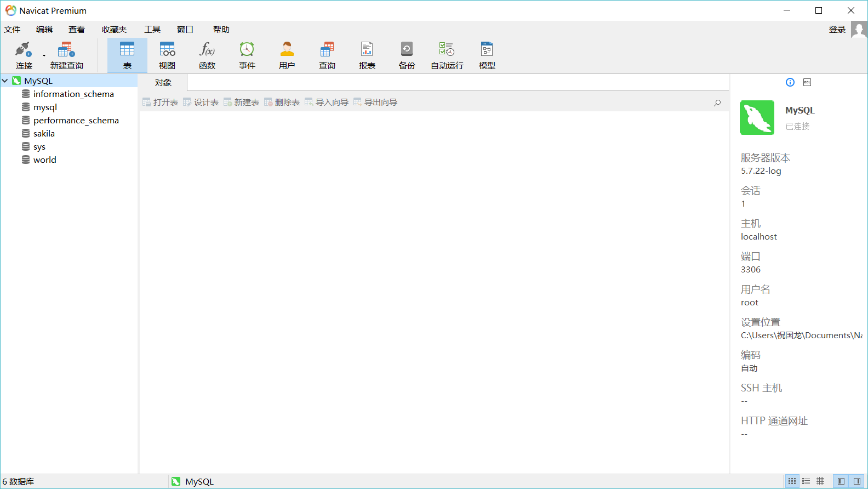Open the Help (帮助) menu
Viewport: 868px width, 489px height.
[221, 30]
